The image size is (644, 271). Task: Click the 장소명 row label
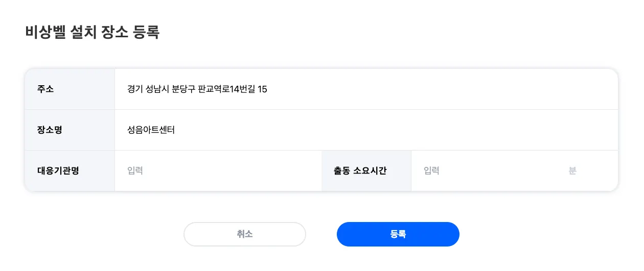pos(50,130)
